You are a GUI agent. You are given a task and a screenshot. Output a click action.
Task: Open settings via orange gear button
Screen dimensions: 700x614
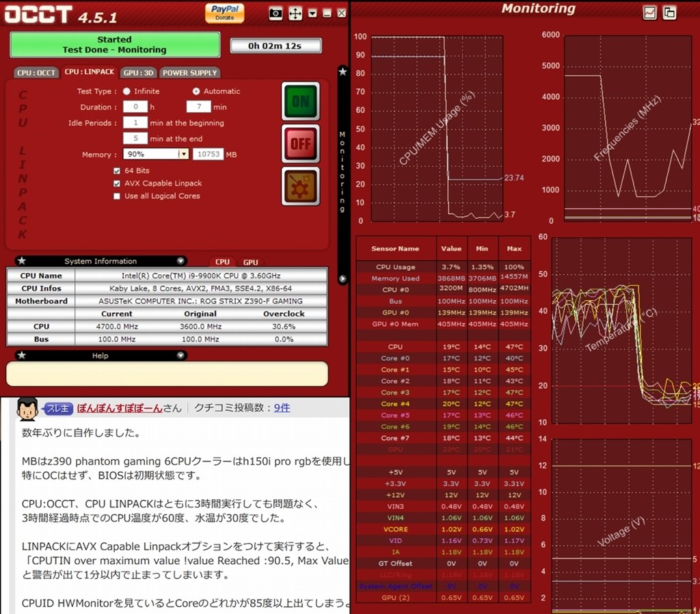[301, 186]
